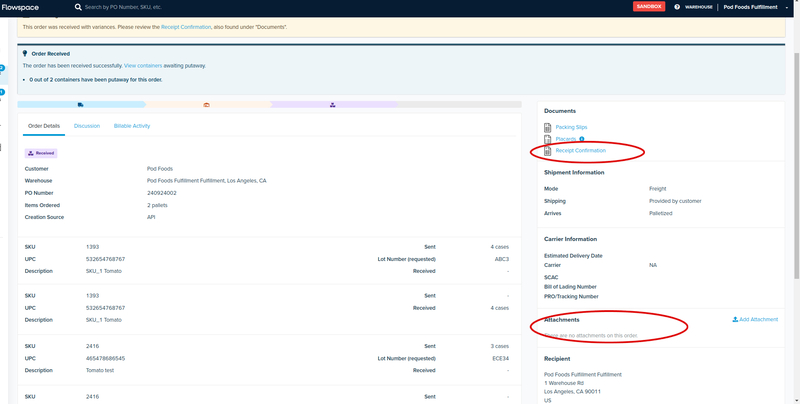Select the Order Details tab
Screen dimensions: 800x404
tap(44, 126)
